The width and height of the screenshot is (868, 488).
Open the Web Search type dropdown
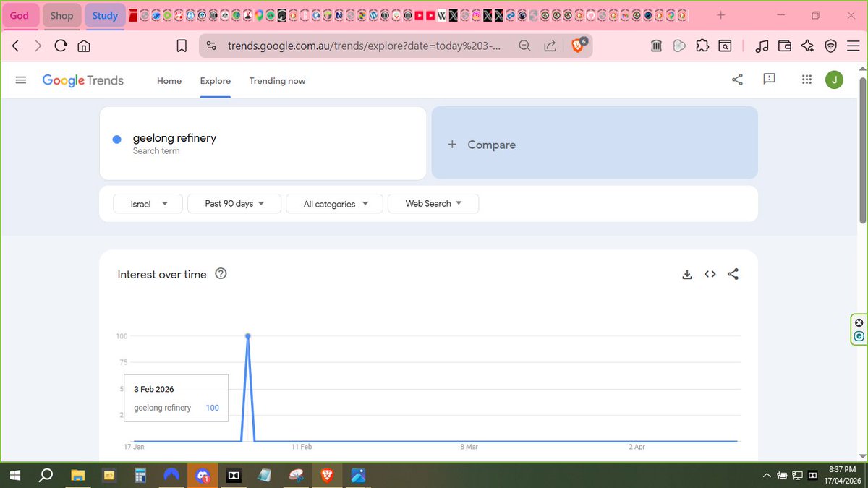pos(433,204)
